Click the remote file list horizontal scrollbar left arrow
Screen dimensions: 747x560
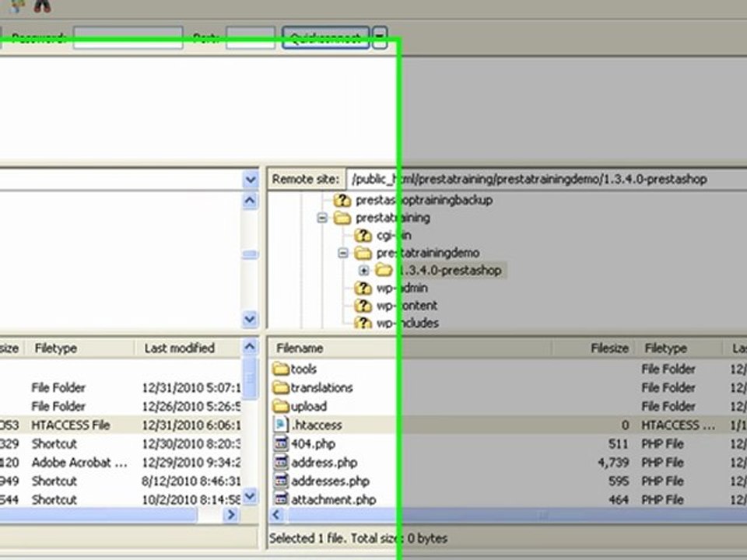point(277,515)
